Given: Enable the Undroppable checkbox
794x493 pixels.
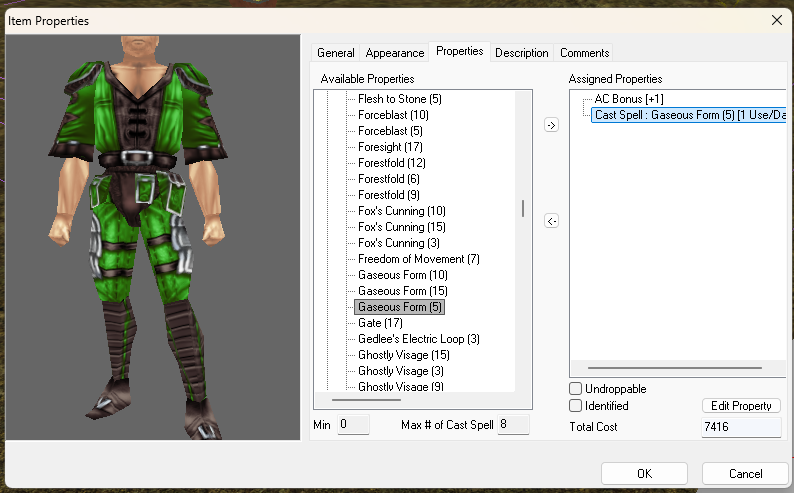Looking at the screenshot, I should click(x=576, y=388).
